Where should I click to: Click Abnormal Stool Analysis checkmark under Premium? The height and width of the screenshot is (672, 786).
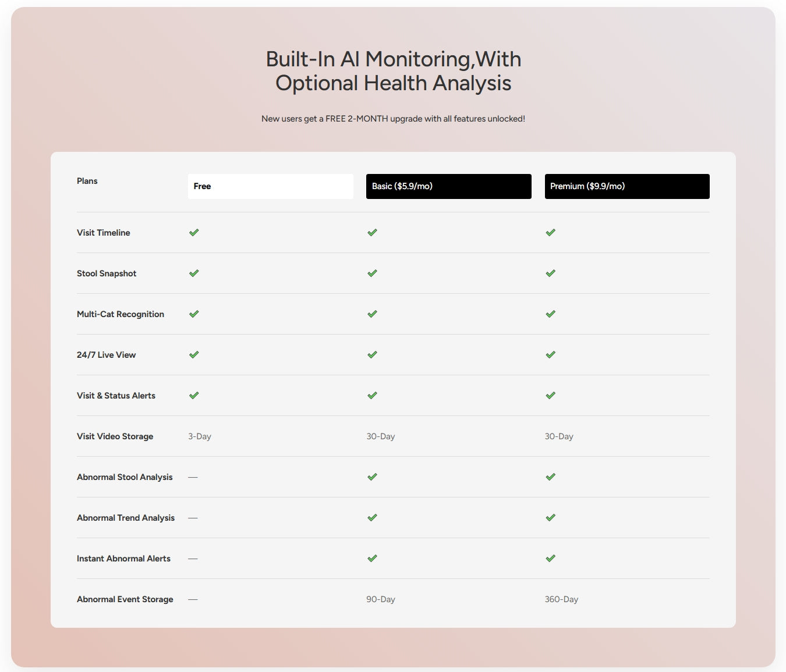pos(550,477)
